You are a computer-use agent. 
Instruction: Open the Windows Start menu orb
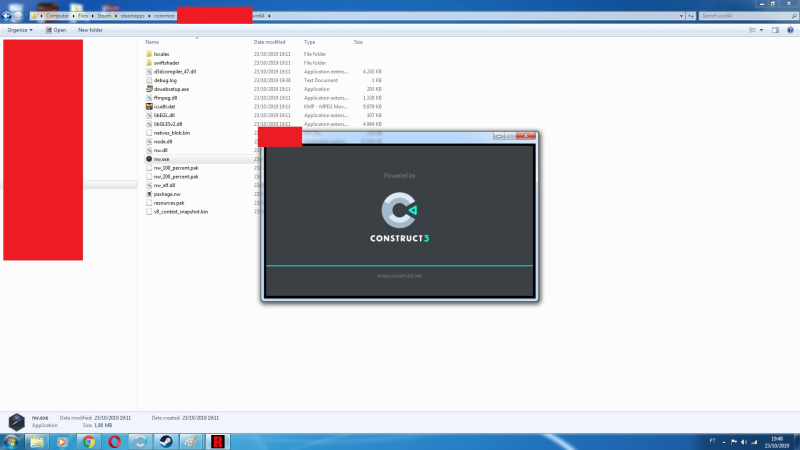pos(11,442)
